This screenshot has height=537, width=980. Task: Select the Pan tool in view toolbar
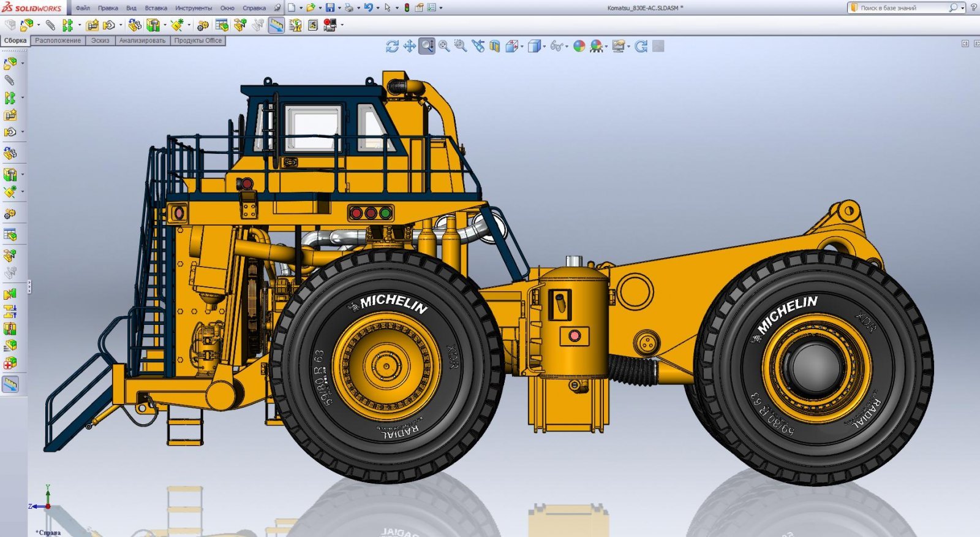click(x=409, y=47)
